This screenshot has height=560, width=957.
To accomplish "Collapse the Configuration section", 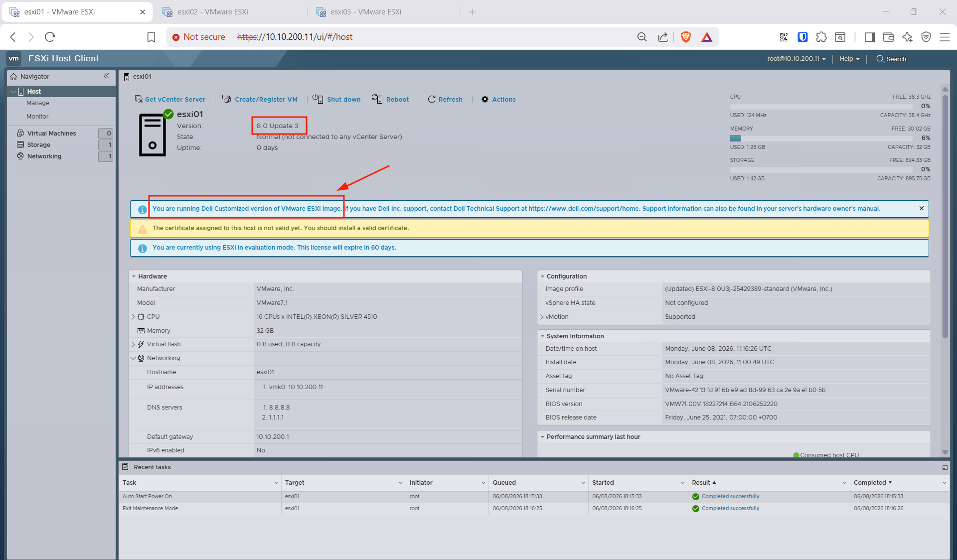I will point(542,277).
